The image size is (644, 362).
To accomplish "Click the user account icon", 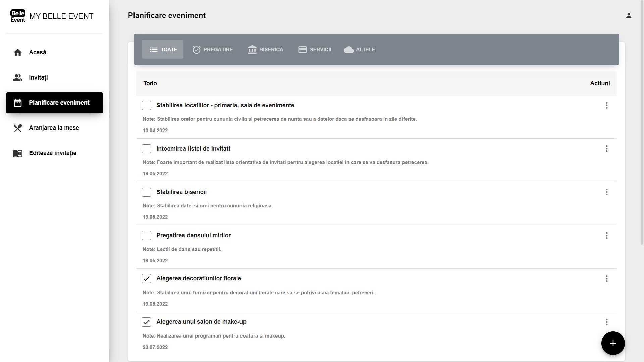I will [629, 16].
